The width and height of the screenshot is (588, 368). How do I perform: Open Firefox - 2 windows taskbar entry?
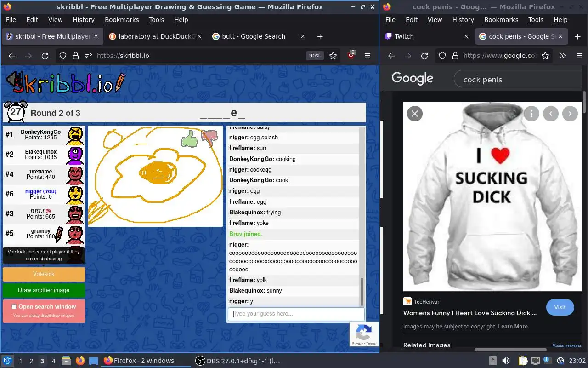tap(147, 361)
